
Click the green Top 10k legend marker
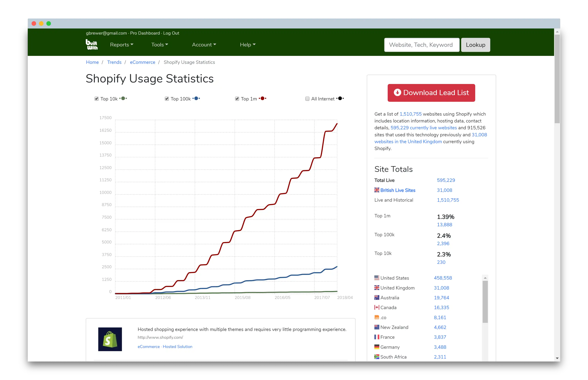click(123, 98)
